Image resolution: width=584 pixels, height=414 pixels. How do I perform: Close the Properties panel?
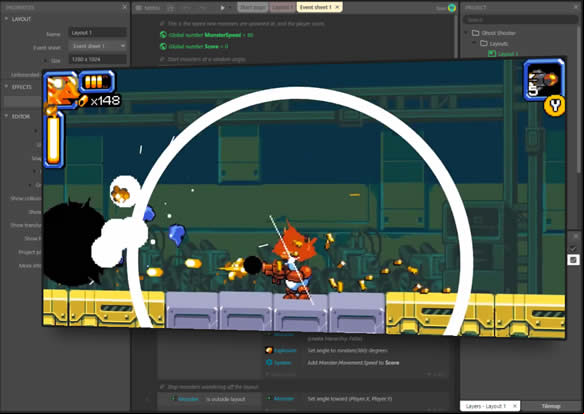pos(124,7)
